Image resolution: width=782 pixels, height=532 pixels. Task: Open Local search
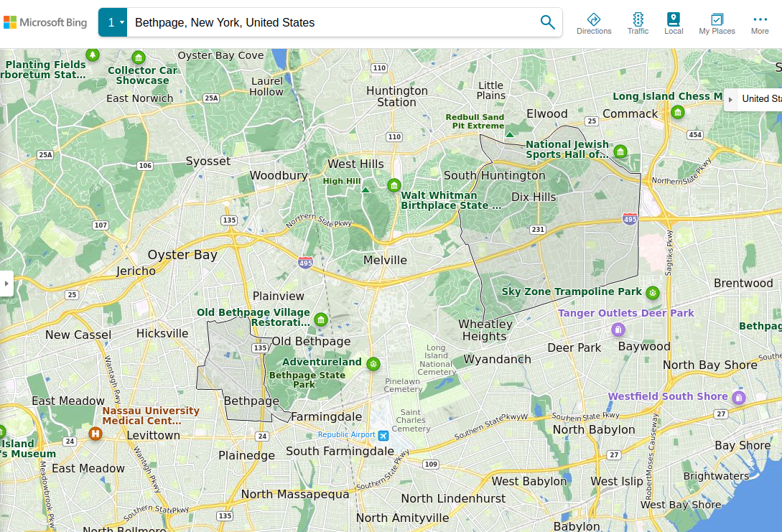pyautogui.click(x=674, y=24)
